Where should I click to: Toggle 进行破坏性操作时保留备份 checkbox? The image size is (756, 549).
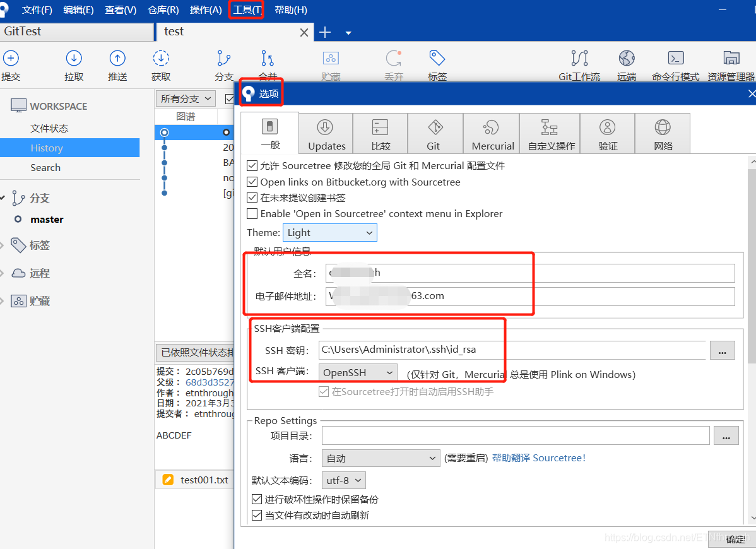point(257,499)
